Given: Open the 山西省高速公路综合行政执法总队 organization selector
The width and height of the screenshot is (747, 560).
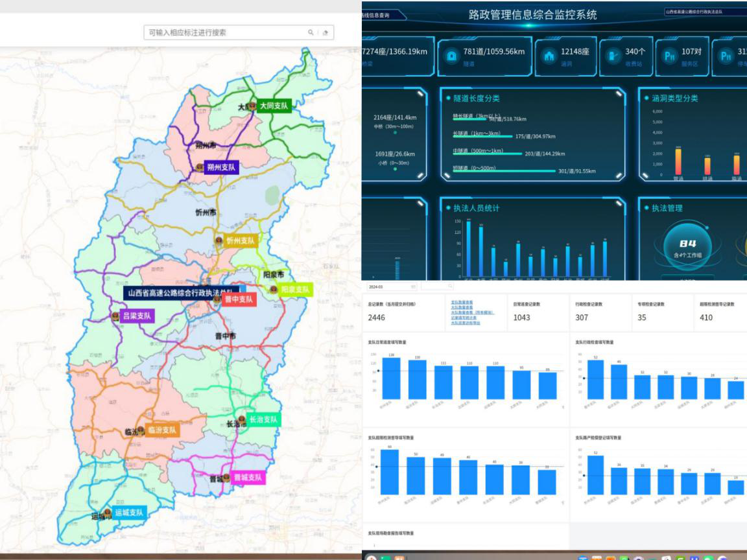Looking at the screenshot, I should click(704, 12).
